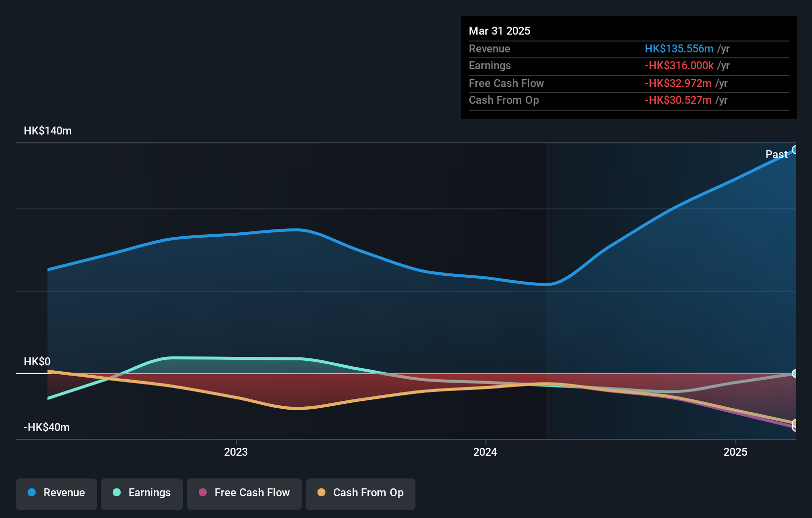Screen dimensions: 812x518
Task: Click the Revenue value HK$135.556m link
Action: 679,49
